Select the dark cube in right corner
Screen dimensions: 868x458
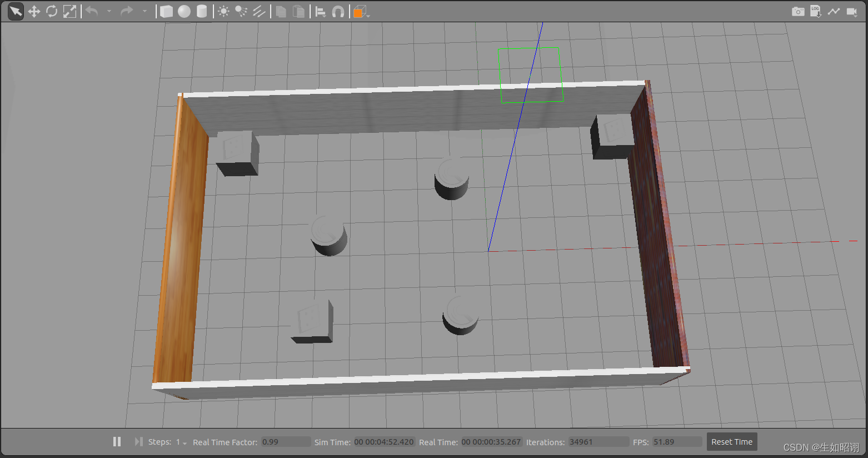pos(611,137)
